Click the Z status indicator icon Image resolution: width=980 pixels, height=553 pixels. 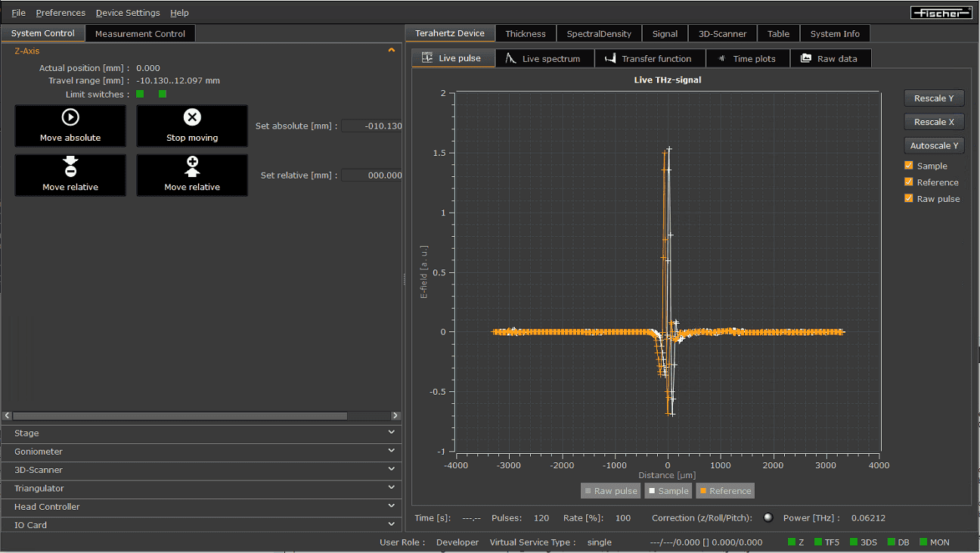point(791,542)
